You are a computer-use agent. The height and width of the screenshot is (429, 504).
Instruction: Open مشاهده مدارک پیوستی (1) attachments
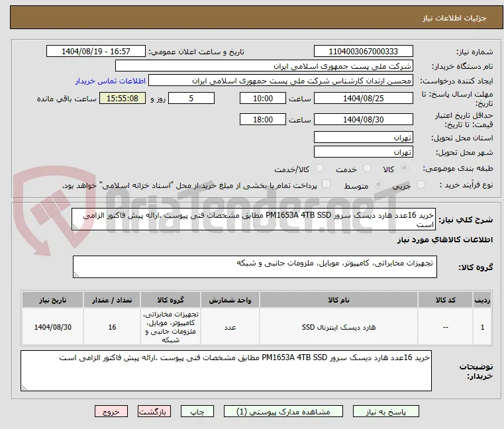283,412
